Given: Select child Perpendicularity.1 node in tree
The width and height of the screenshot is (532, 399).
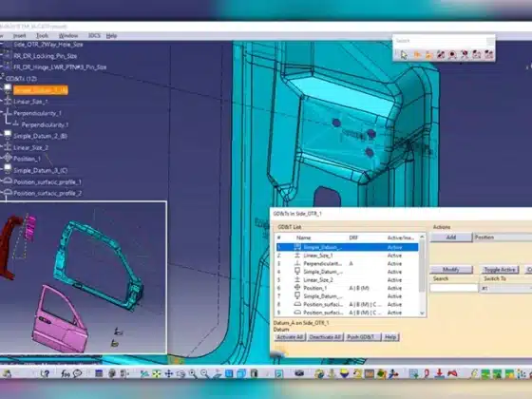Looking at the screenshot, I should click(45, 124).
